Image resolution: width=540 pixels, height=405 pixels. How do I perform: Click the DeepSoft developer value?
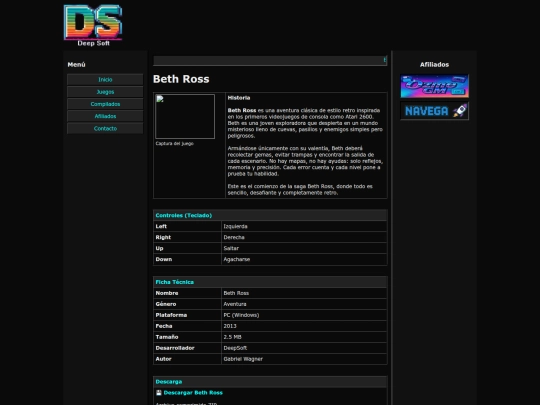pyautogui.click(x=235, y=348)
